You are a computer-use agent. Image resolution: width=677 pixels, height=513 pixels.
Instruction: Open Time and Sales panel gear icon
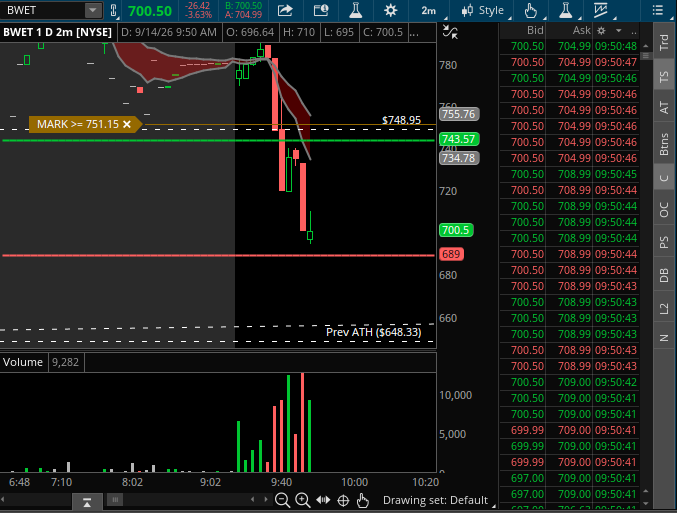pyautogui.click(x=601, y=31)
